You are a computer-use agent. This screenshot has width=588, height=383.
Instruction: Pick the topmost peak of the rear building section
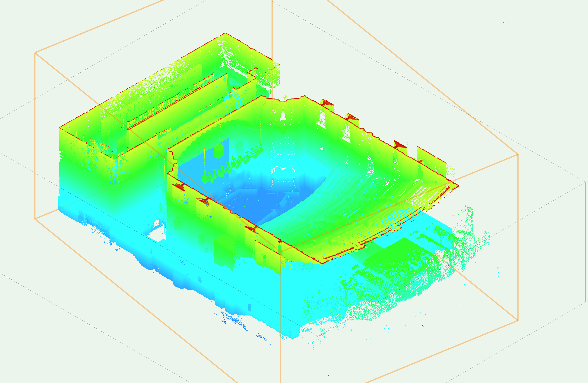[x=225, y=33]
